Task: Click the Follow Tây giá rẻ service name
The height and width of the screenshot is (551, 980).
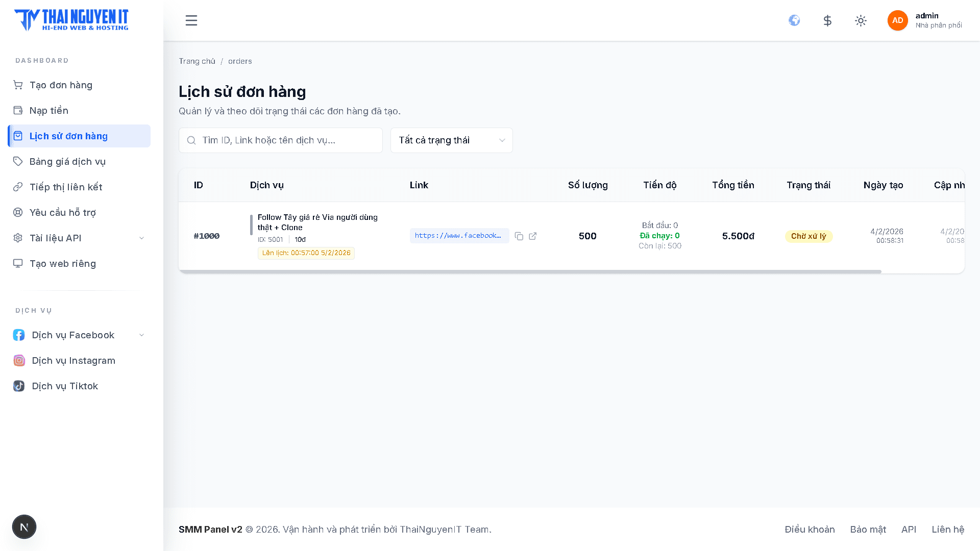Action: click(x=317, y=222)
